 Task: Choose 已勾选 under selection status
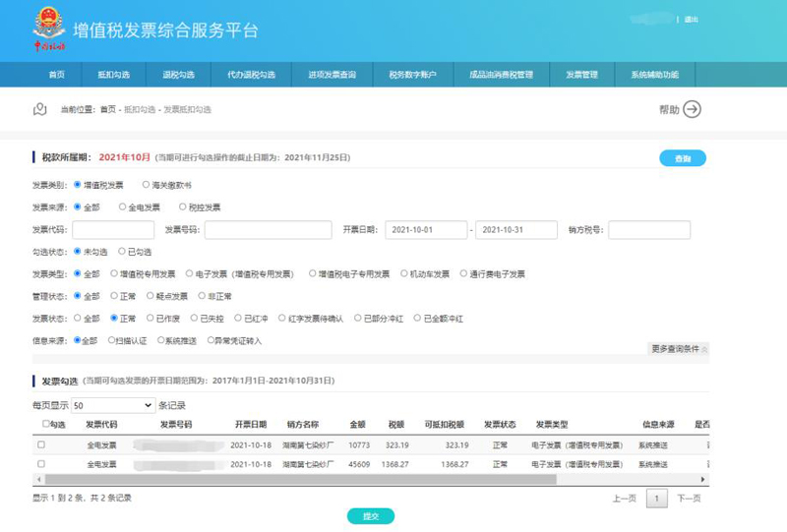click(123, 252)
